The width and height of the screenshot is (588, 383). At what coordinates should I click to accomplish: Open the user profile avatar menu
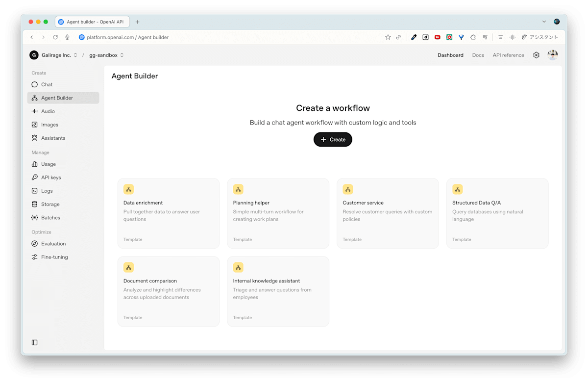(553, 55)
